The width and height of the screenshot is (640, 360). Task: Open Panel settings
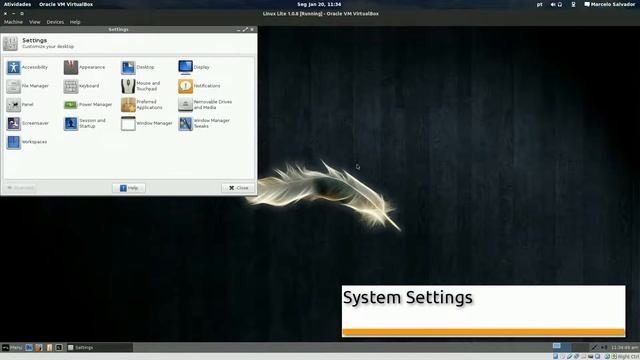(20, 105)
